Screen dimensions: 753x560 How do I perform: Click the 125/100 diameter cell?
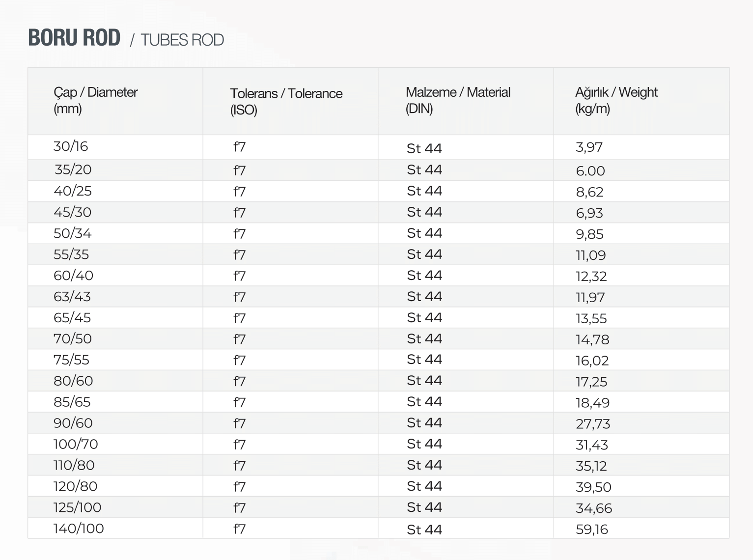[x=77, y=507]
